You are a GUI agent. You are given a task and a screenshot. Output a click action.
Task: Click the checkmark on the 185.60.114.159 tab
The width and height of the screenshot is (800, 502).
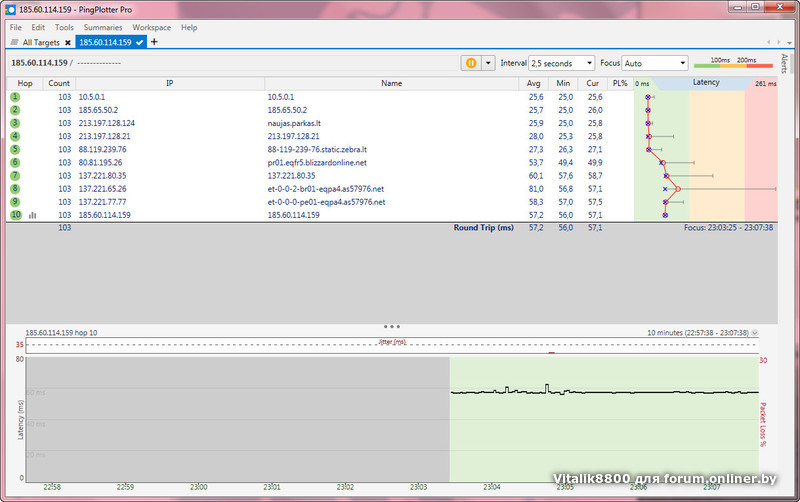141,43
